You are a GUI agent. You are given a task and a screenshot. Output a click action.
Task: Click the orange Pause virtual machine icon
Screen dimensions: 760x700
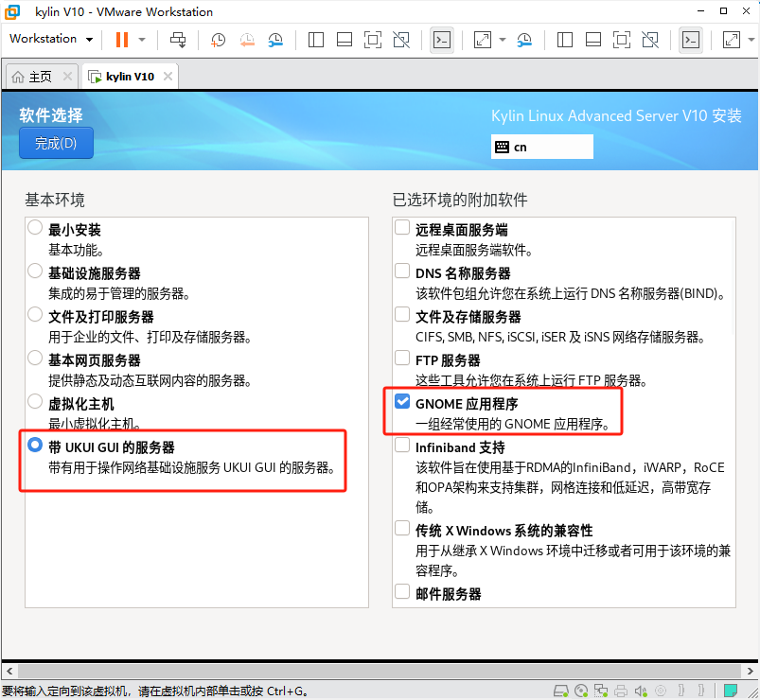coord(122,39)
